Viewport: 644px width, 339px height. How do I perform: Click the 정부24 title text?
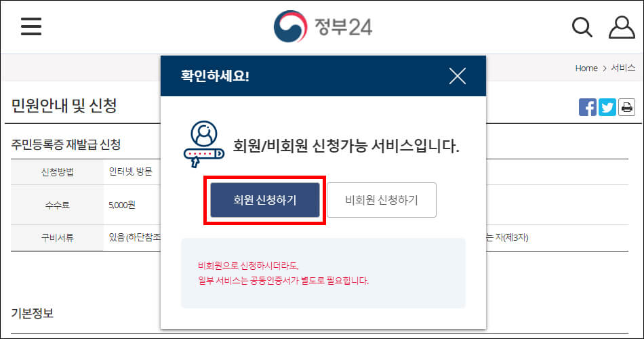point(343,27)
